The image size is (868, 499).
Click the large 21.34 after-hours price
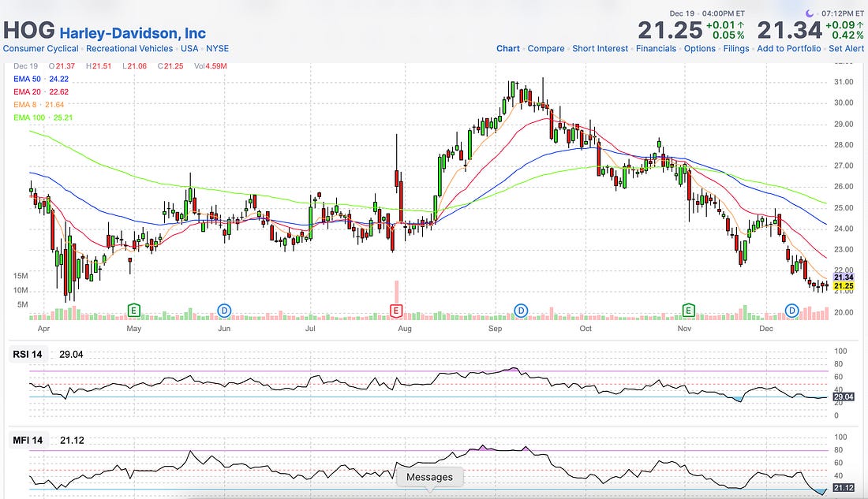(x=789, y=31)
